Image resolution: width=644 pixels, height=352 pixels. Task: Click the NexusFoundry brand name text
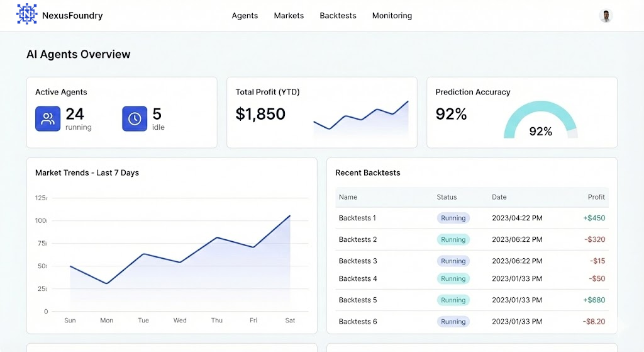point(72,16)
